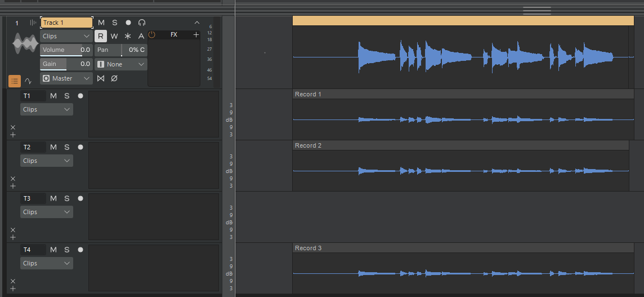Toggle phase invert icon on Track 1
Viewport: 644px width, 297px height.
[114, 78]
